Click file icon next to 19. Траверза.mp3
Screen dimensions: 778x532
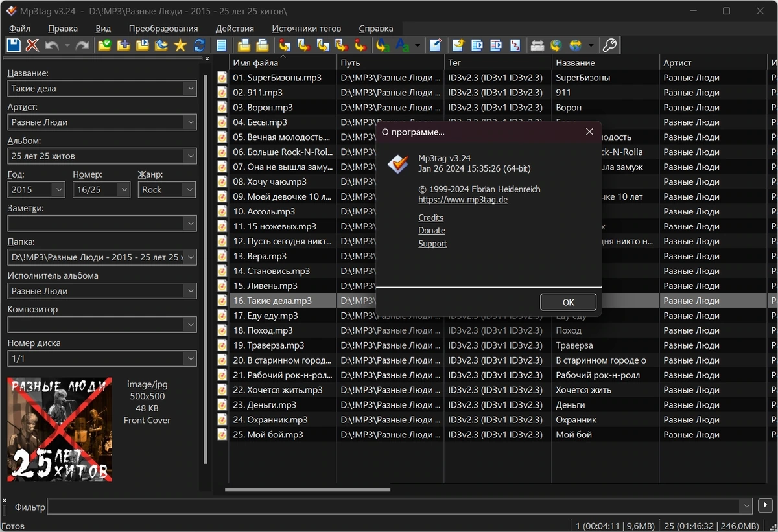222,345
